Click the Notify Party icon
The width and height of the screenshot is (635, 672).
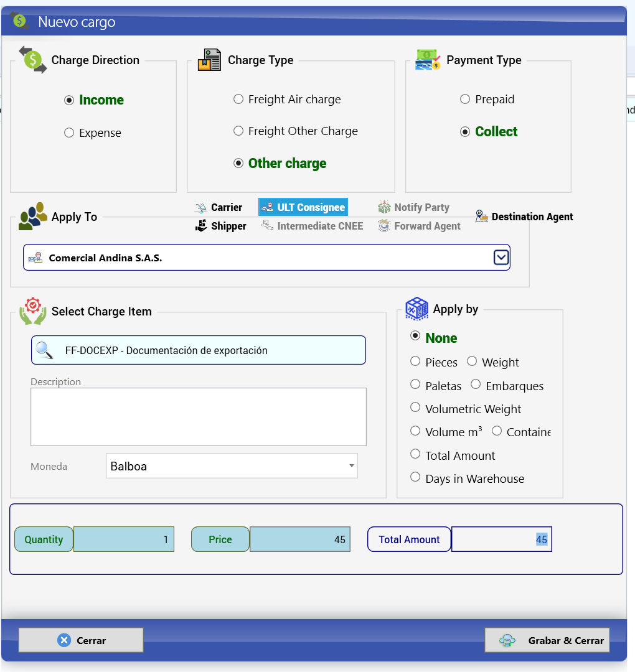pyautogui.click(x=384, y=207)
